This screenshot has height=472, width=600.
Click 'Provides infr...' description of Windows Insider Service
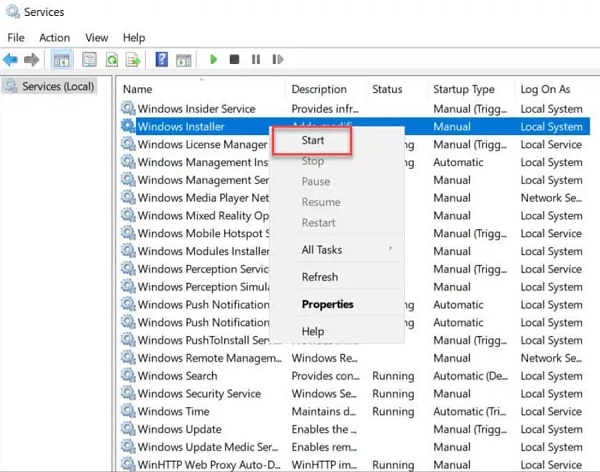point(325,109)
